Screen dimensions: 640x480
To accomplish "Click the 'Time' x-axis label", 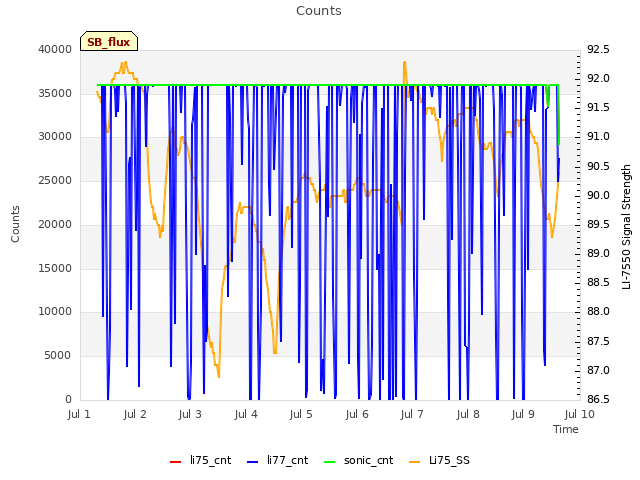I will (x=566, y=429).
